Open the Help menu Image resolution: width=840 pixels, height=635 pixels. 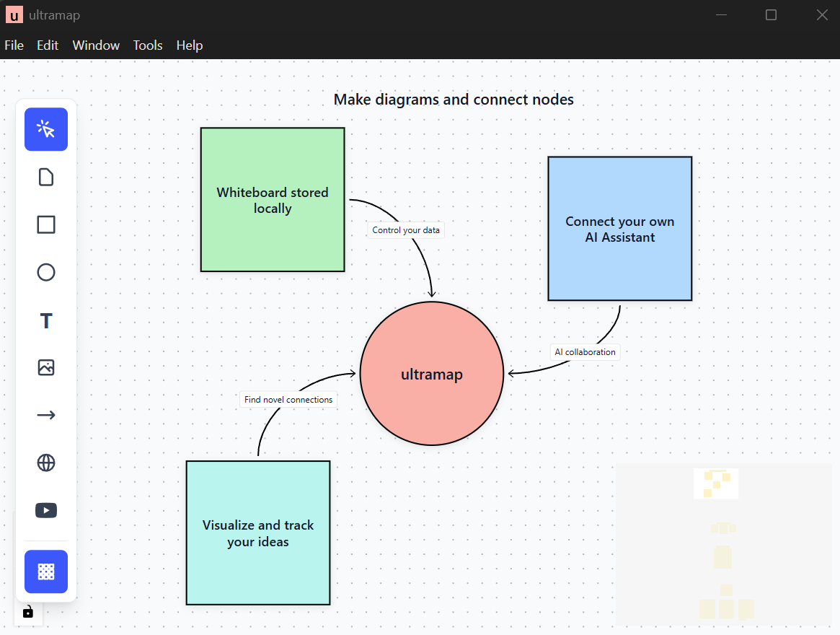(x=190, y=45)
